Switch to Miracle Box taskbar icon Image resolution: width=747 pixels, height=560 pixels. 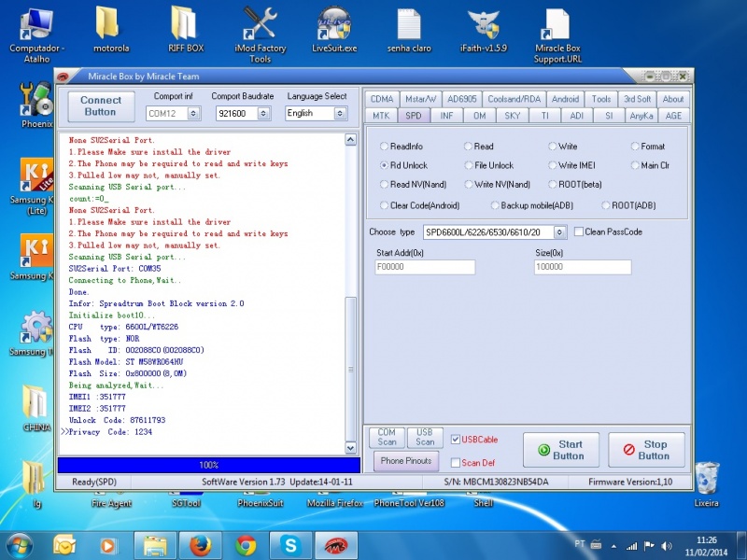pyautogui.click(x=336, y=546)
